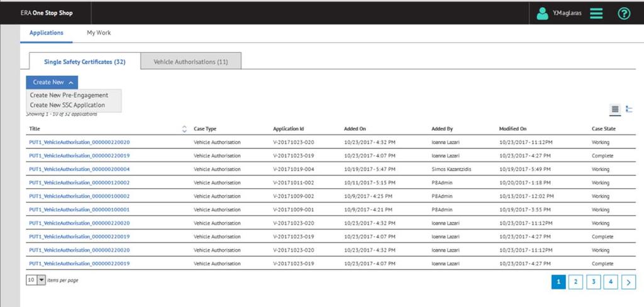
Task: Go to next page arrow
Action: (629, 282)
